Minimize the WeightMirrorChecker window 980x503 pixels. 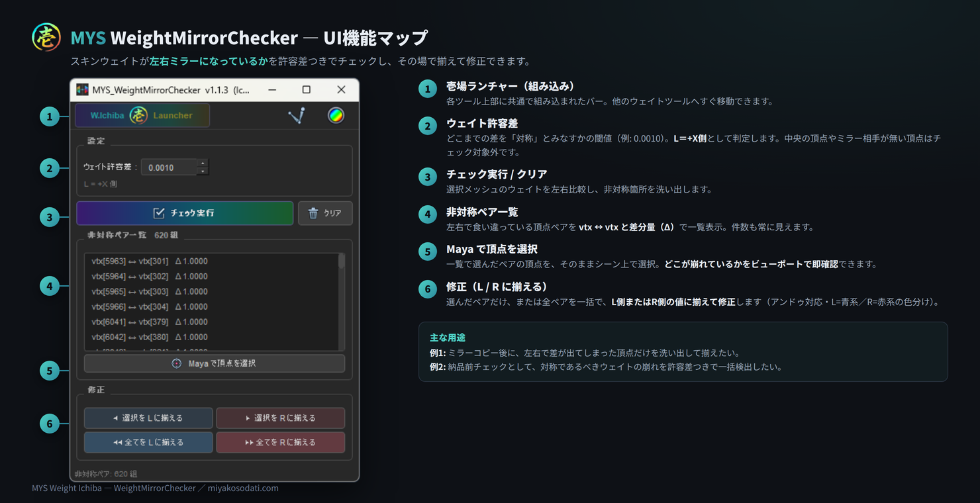[271, 89]
